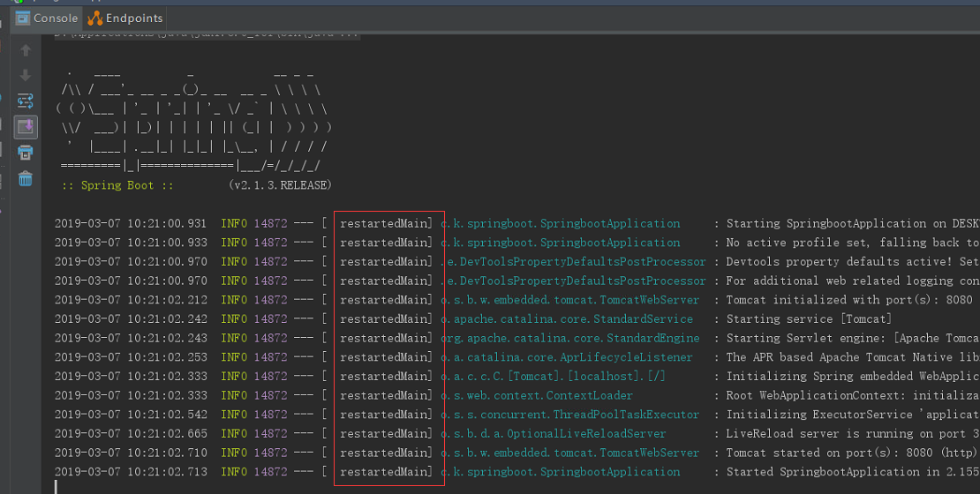
Task: Click the 'o.s.web.context.ContextLoader' logger name
Action: click(x=537, y=395)
